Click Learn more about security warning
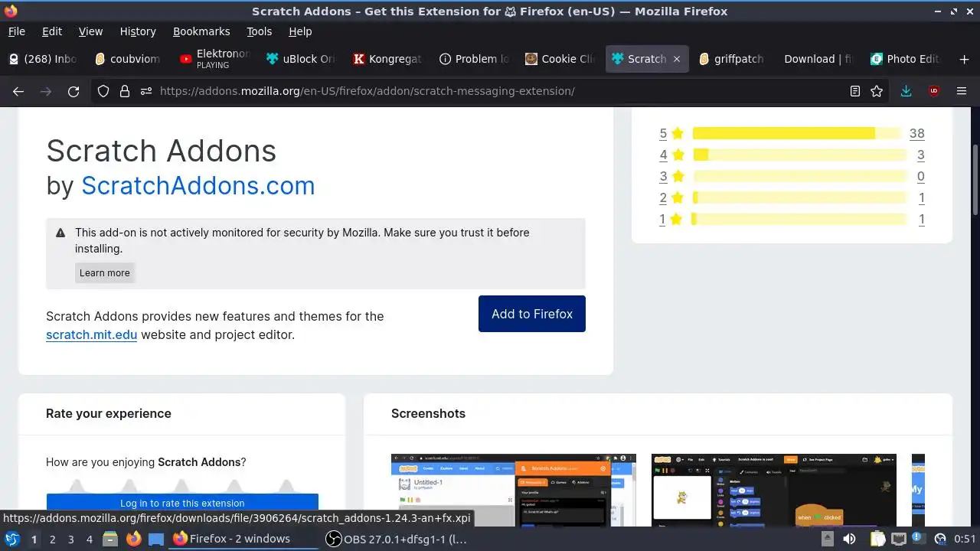 105,272
